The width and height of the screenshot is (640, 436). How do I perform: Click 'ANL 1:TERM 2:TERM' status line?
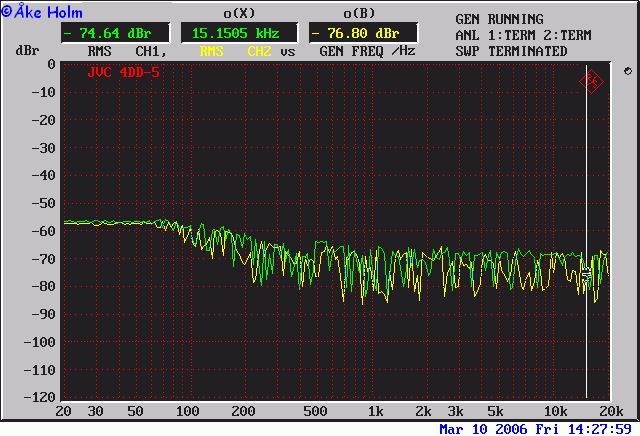pos(523,35)
